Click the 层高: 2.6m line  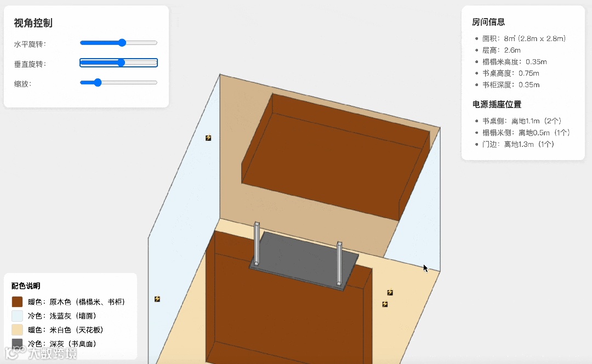[502, 50]
